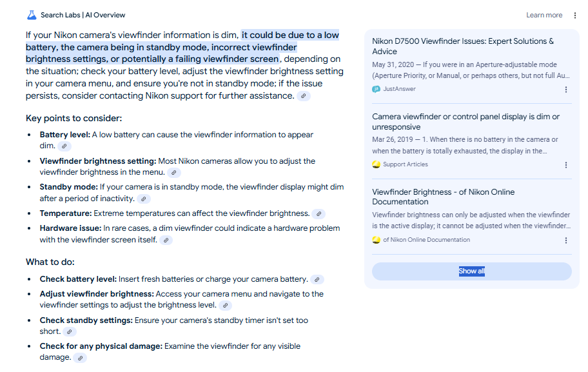Open the three-dot menu for the JustAnswer source
Image resolution: width=588 pixels, height=372 pixels.
click(x=566, y=90)
